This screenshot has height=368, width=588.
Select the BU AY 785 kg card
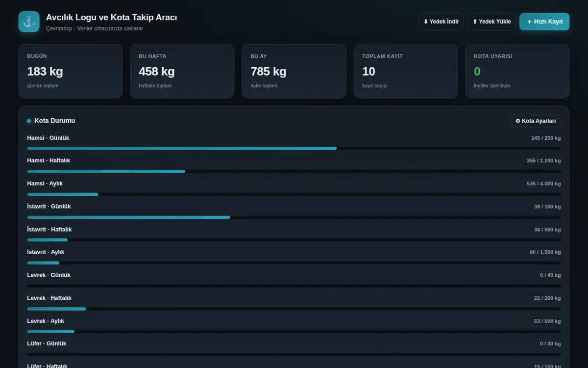coord(294,71)
